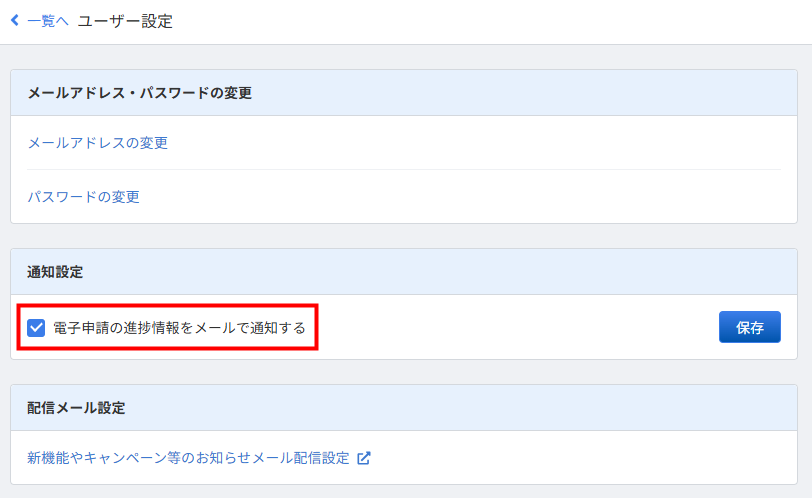Open the external link icon

click(x=364, y=458)
